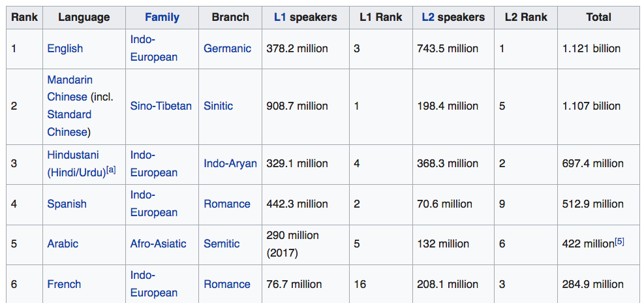Open the L2 link in header
The height and width of the screenshot is (303, 644).
point(428,17)
